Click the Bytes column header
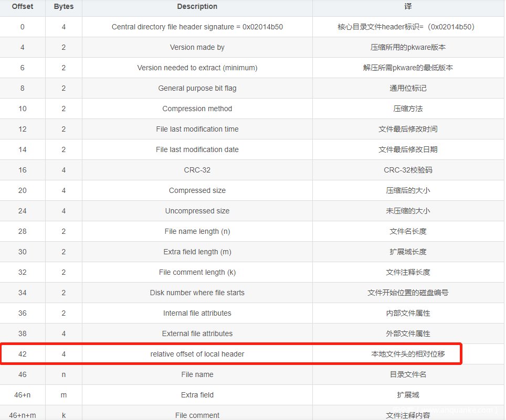Image resolution: width=506 pixels, height=420 pixels. [x=64, y=7]
